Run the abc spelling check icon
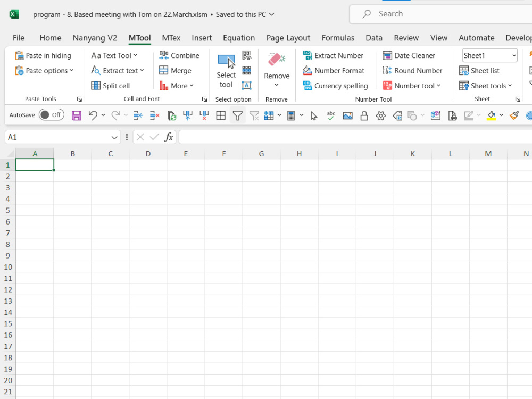This screenshot has height=399, width=532. (331, 115)
